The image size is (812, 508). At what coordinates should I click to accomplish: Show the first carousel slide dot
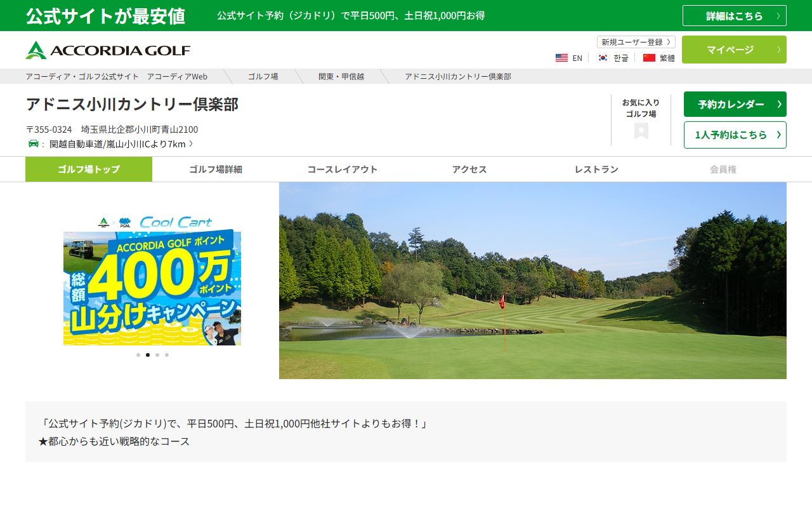(138, 355)
